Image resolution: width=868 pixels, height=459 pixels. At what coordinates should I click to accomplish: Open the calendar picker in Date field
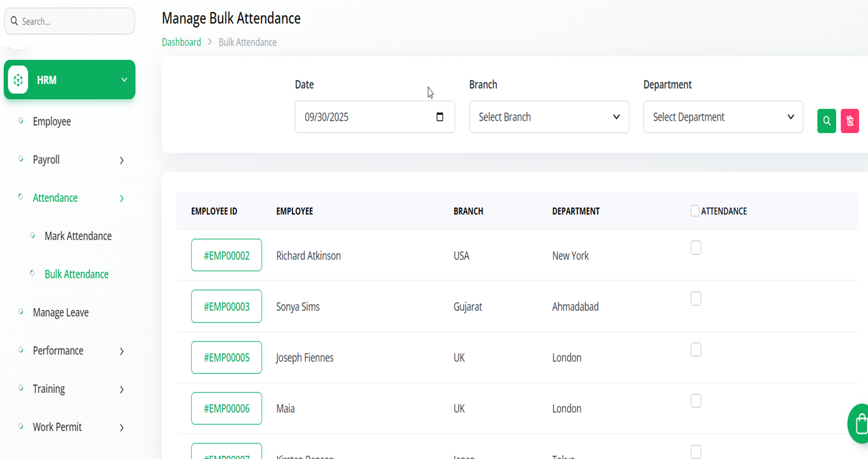(440, 117)
